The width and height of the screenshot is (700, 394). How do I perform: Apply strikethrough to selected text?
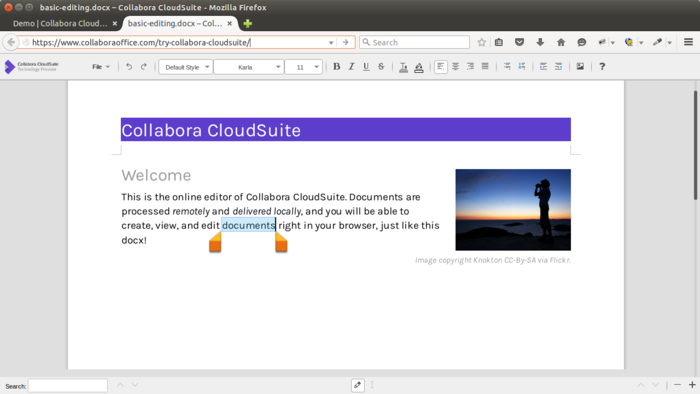(x=381, y=66)
